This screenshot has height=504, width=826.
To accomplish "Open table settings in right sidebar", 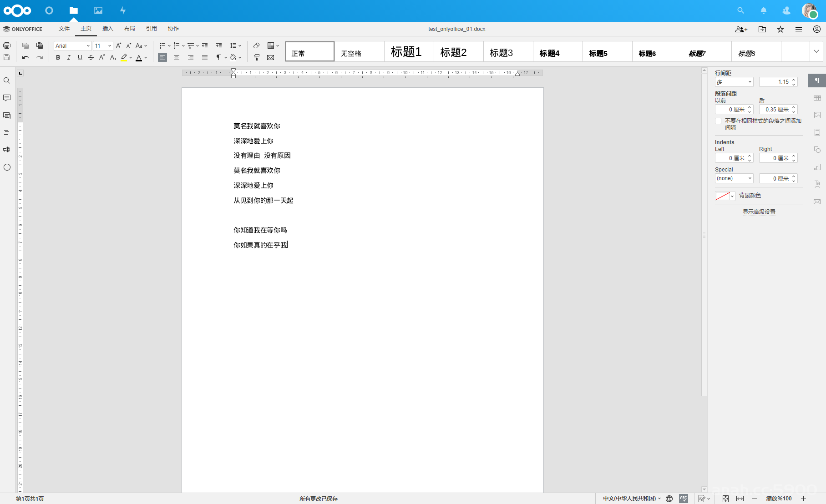I will click(817, 98).
